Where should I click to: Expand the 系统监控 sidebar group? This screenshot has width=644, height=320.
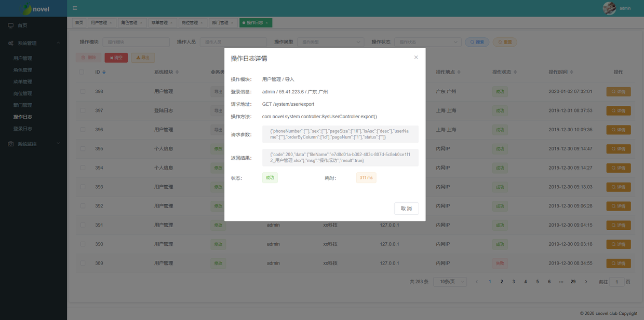click(33, 144)
